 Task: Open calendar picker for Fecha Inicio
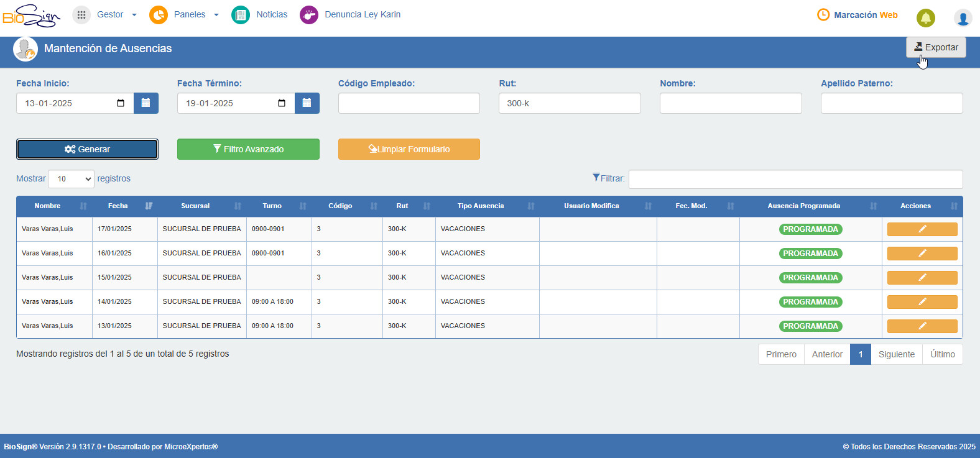coord(146,103)
